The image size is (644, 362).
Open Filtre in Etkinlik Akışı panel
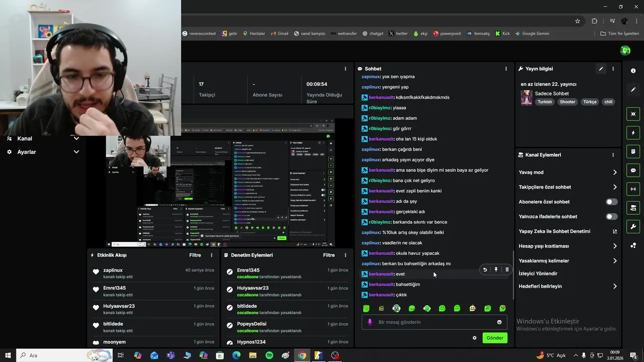(x=195, y=255)
